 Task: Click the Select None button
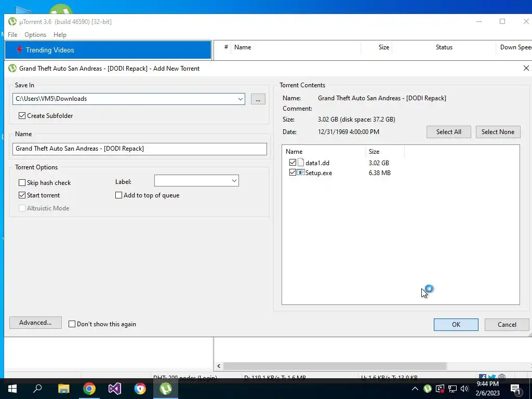click(x=498, y=132)
